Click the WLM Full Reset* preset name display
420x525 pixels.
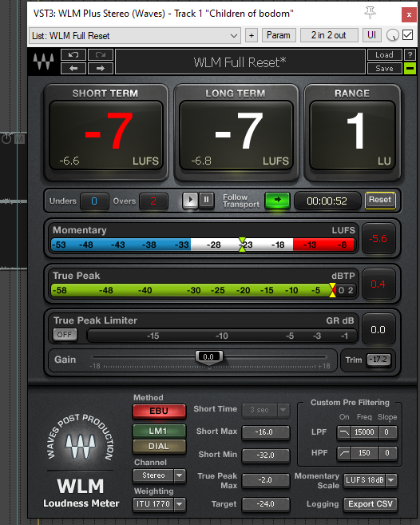tap(240, 62)
